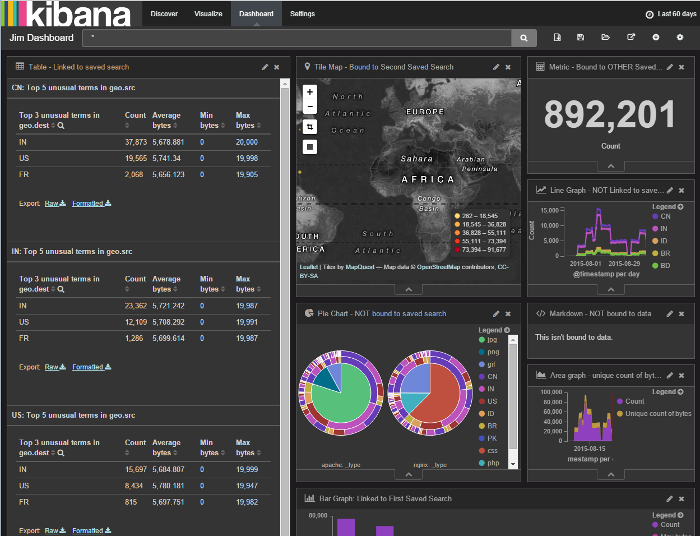Screen dimensions: 700x536
Task: Switch to the Discover tab
Action: coord(164,14)
